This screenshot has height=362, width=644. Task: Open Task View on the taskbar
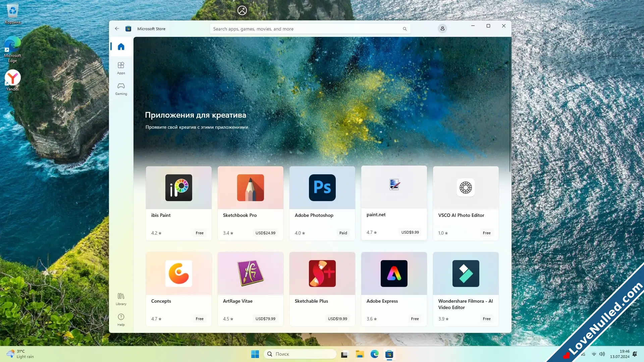(x=345, y=354)
